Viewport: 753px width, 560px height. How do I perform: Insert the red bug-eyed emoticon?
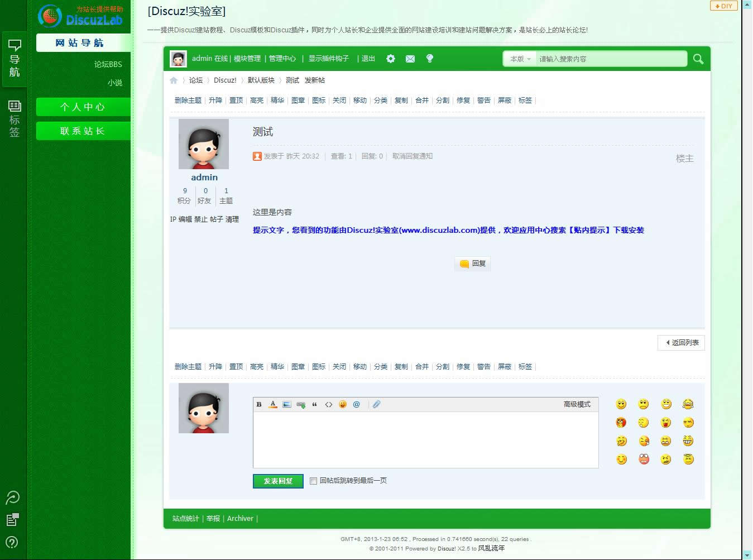[x=644, y=459]
